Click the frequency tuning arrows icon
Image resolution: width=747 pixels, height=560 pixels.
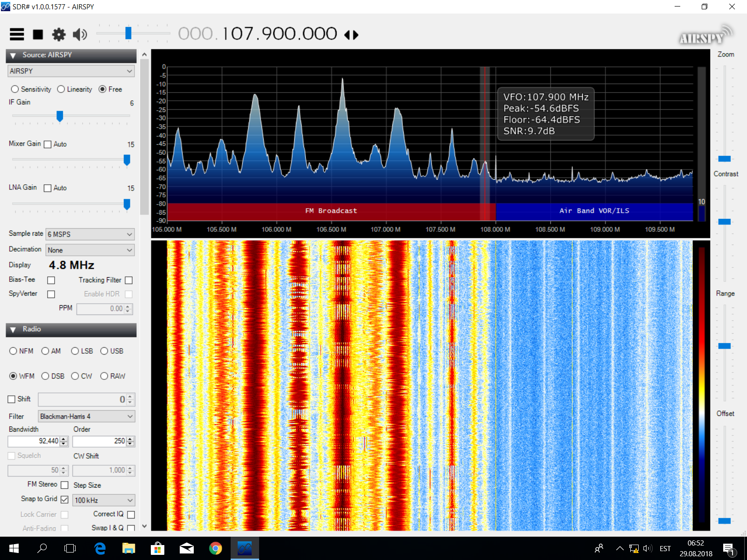click(351, 35)
